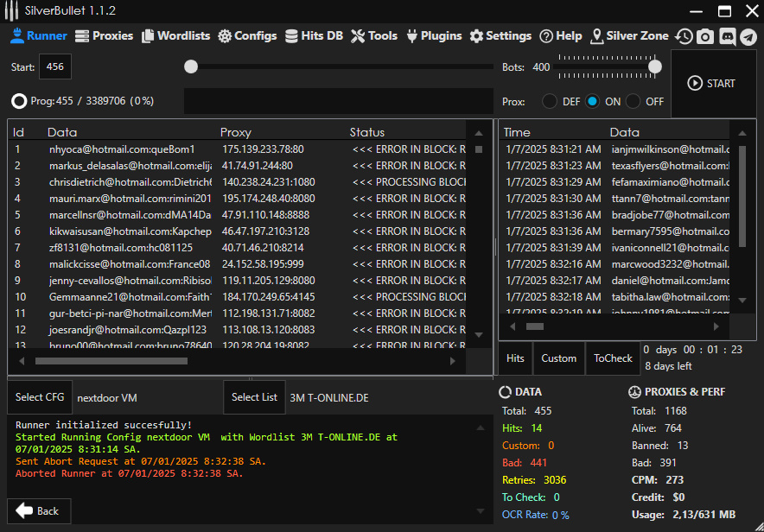Open the Tools wrench section

pos(374,36)
